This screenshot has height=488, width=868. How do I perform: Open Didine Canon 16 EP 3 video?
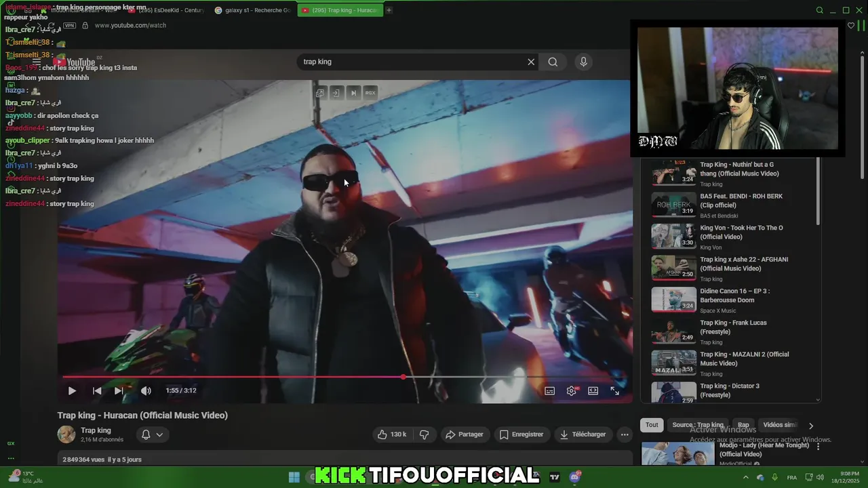pyautogui.click(x=734, y=296)
